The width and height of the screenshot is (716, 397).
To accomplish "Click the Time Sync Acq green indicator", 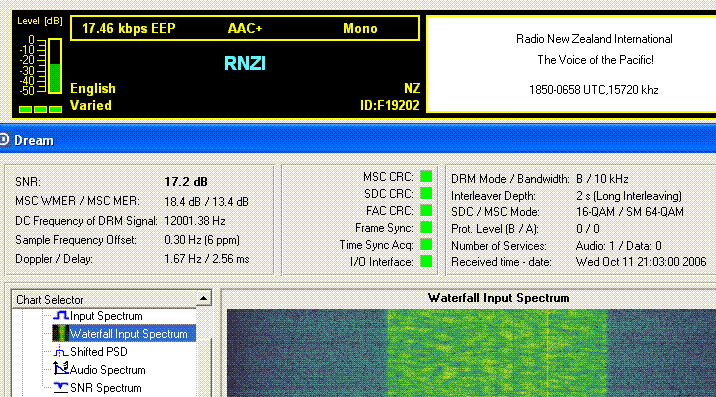I will (x=426, y=244).
